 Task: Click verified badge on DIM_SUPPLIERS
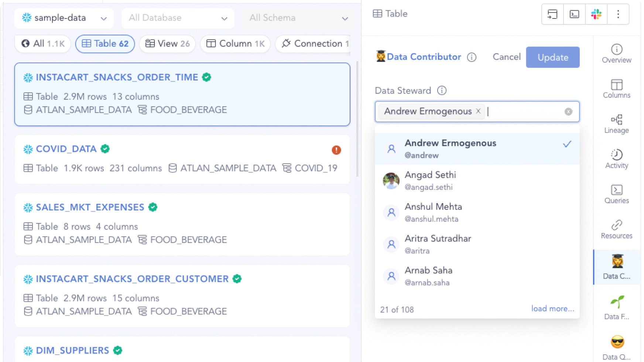pyautogui.click(x=118, y=350)
